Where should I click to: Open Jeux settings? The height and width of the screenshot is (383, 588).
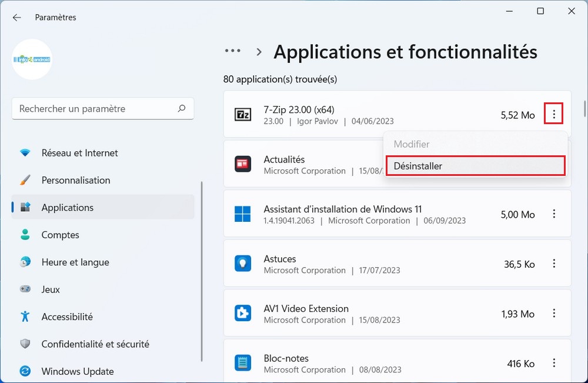point(103,289)
